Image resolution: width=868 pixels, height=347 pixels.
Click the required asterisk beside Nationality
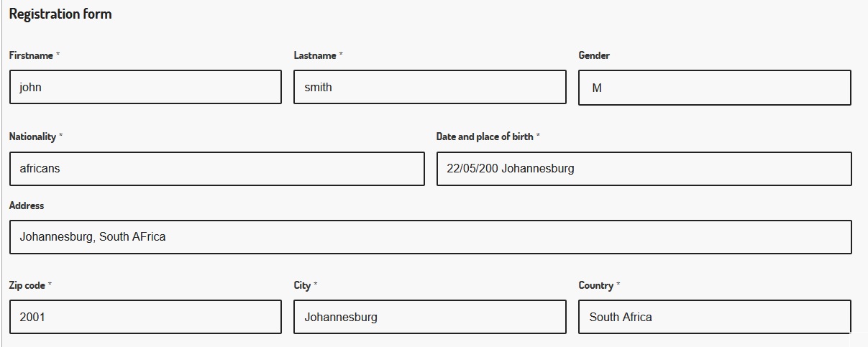click(x=60, y=136)
